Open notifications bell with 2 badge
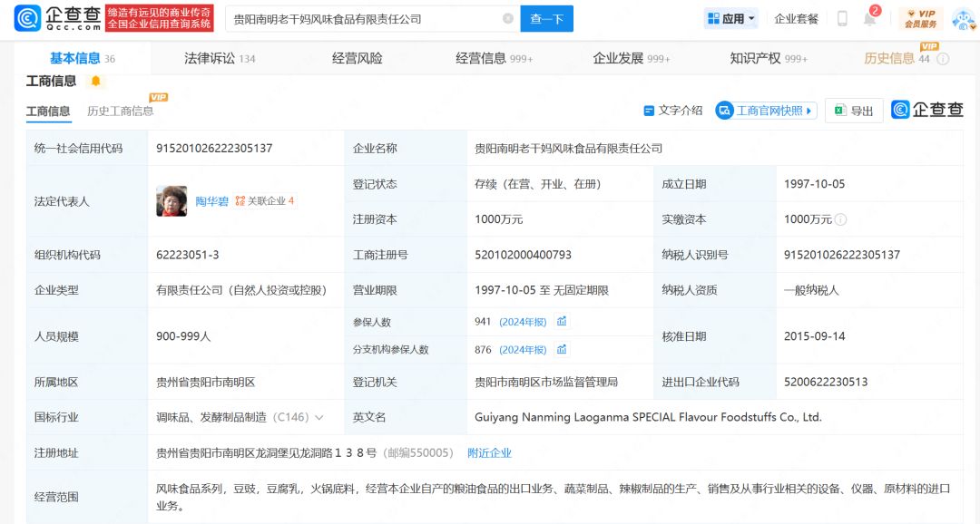Viewport: 980px width, 524px height. tap(869, 19)
